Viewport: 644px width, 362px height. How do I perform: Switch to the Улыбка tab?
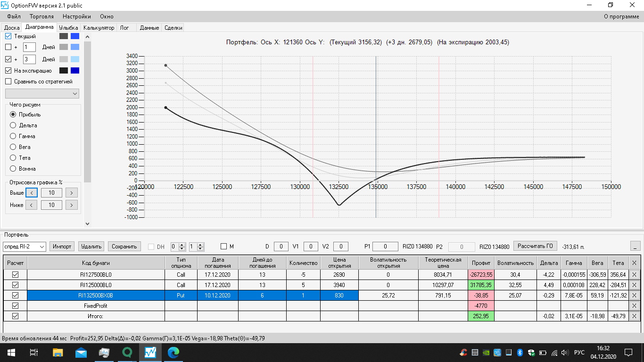(68, 28)
